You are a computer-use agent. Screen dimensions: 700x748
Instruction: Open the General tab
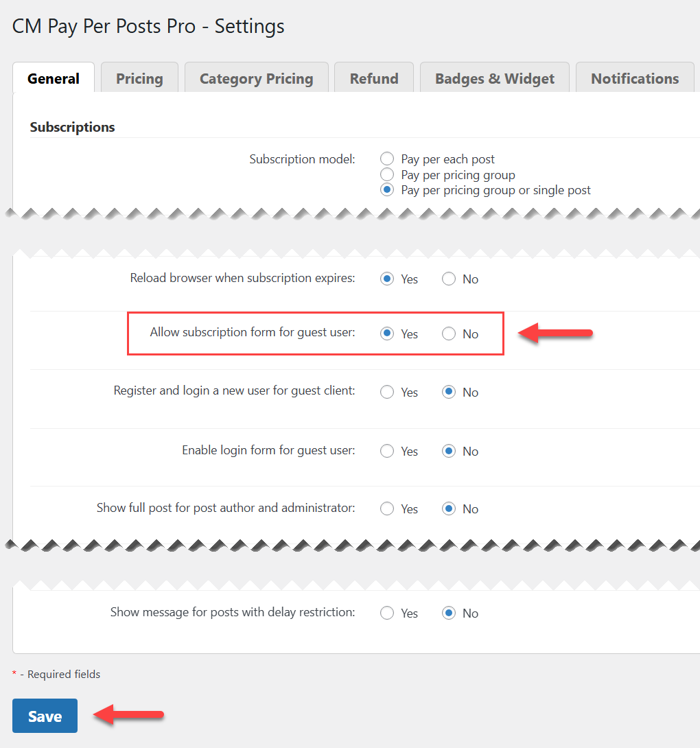54,78
